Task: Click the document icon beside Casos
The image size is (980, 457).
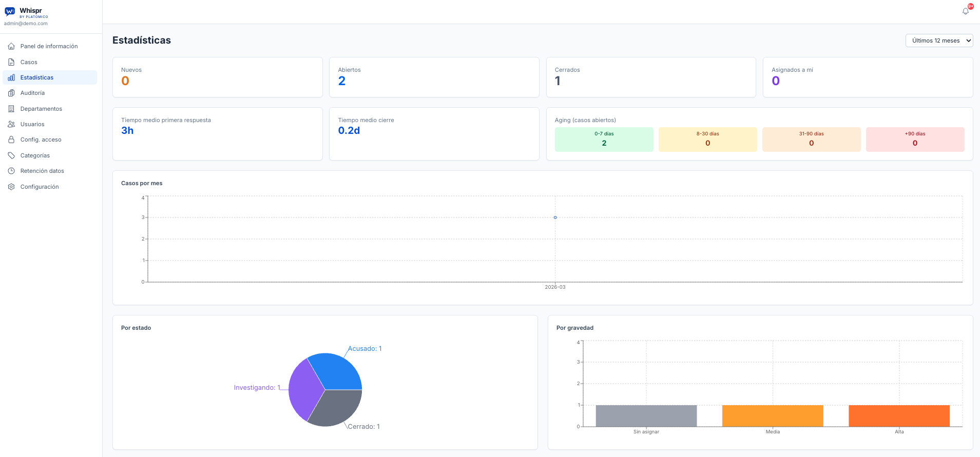Action: tap(11, 62)
